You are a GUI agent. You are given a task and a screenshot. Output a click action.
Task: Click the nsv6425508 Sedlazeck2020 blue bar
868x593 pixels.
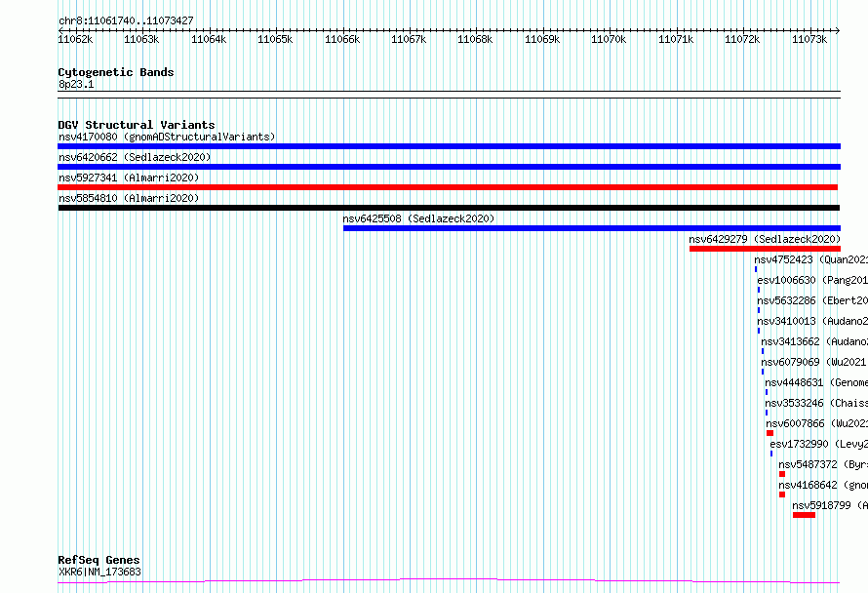[592, 228]
